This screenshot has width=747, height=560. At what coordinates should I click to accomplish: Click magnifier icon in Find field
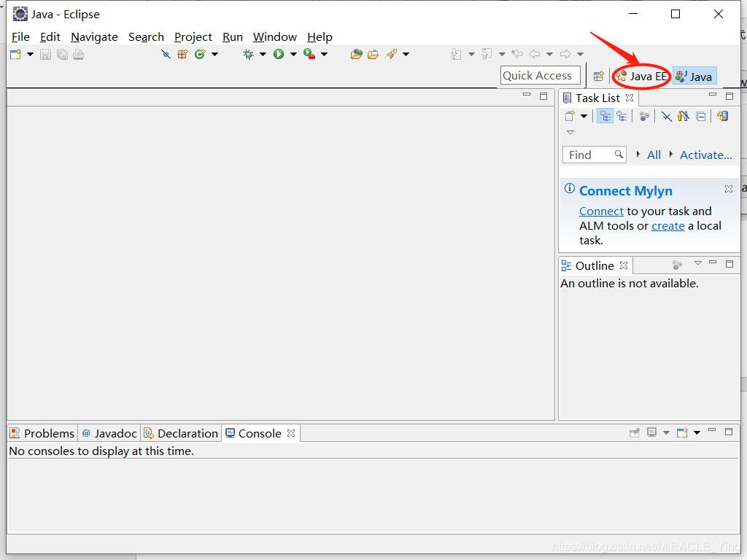click(x=619, y=154)
